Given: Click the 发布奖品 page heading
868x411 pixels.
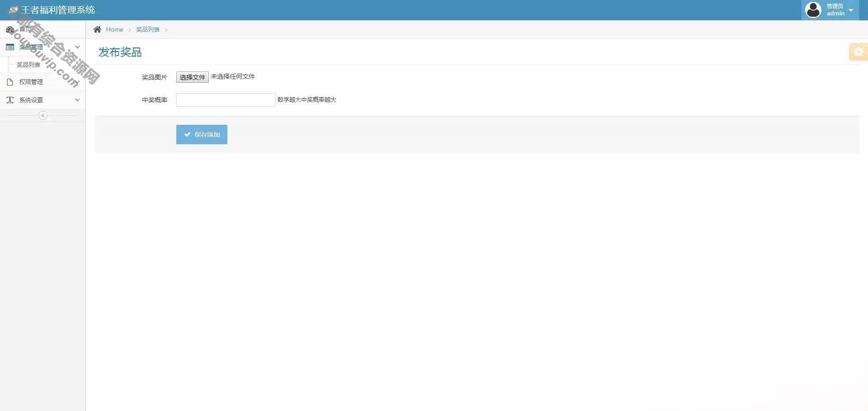Looking at the screenshot, I should [x=120, y=52].
